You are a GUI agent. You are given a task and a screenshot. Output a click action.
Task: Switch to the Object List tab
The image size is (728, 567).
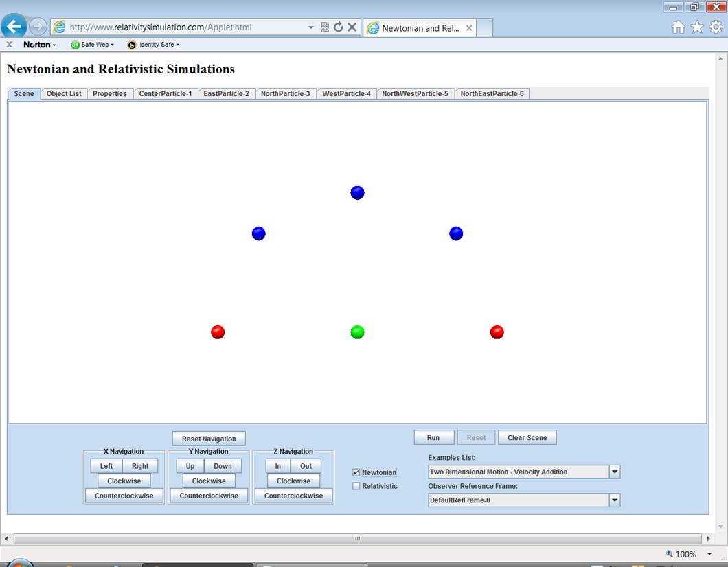[x=64, y=94]
